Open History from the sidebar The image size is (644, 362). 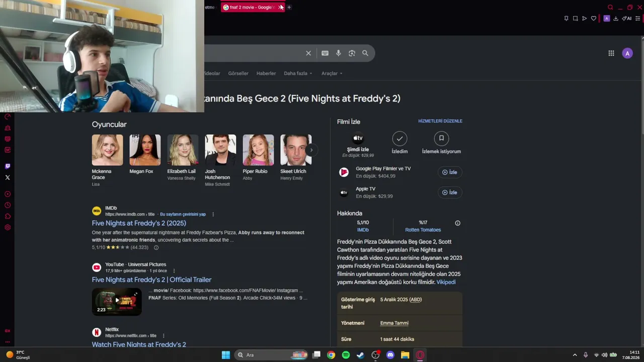tap(8, 205)
